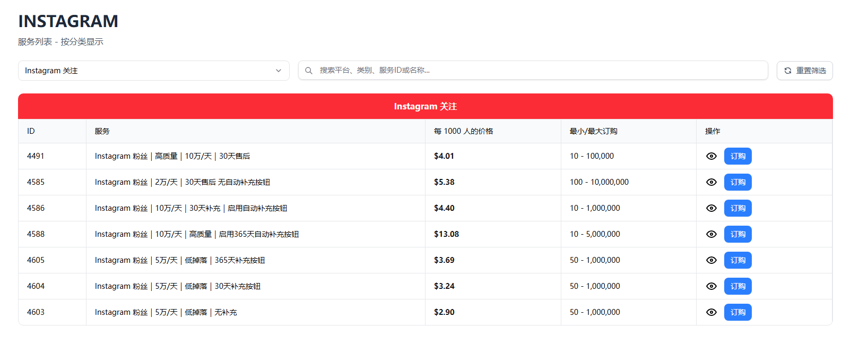View details of service 4585 via eye icon
This screenshot has height=343, width=868.
pos(711,182)
